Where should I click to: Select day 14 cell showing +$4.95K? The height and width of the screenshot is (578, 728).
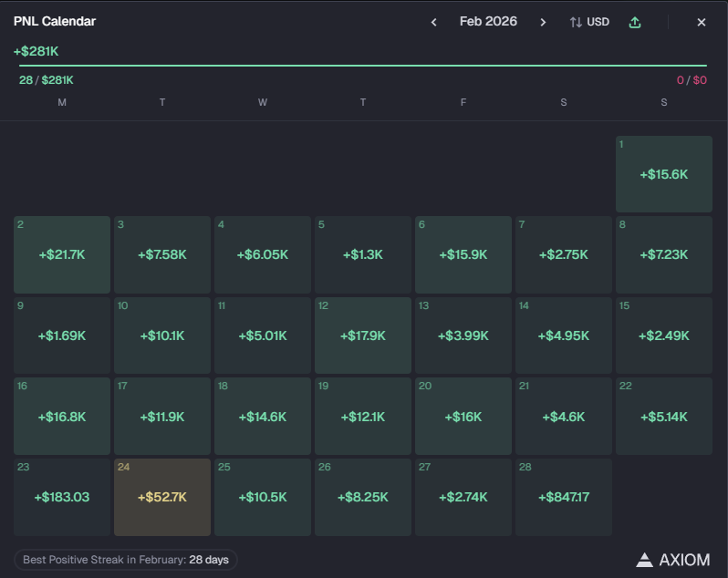[563, 335]
